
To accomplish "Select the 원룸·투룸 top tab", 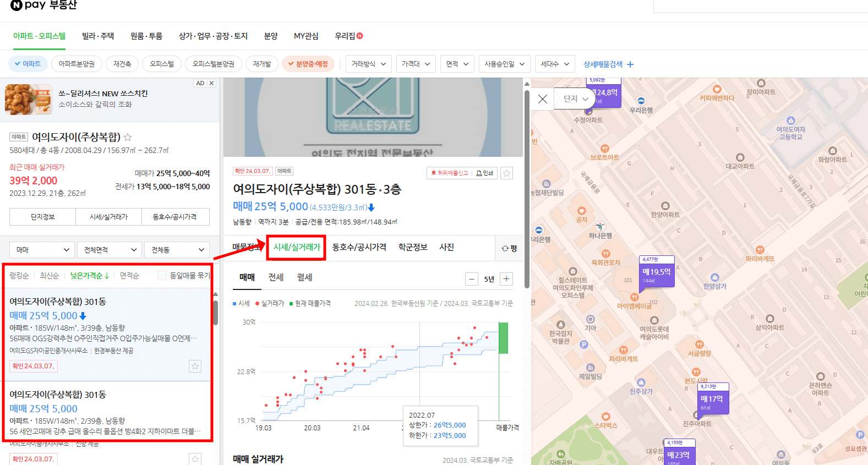I will point(146,36).
